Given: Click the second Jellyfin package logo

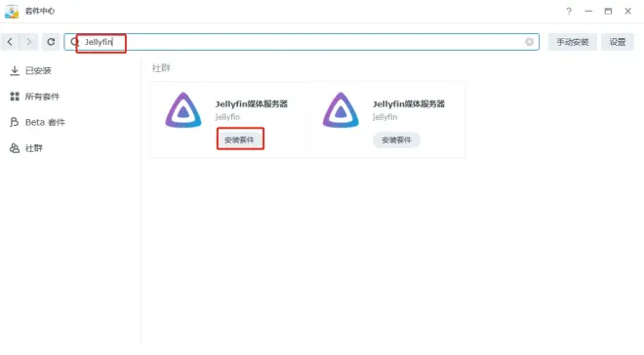Looking at the screenshot, I should 341,110.
